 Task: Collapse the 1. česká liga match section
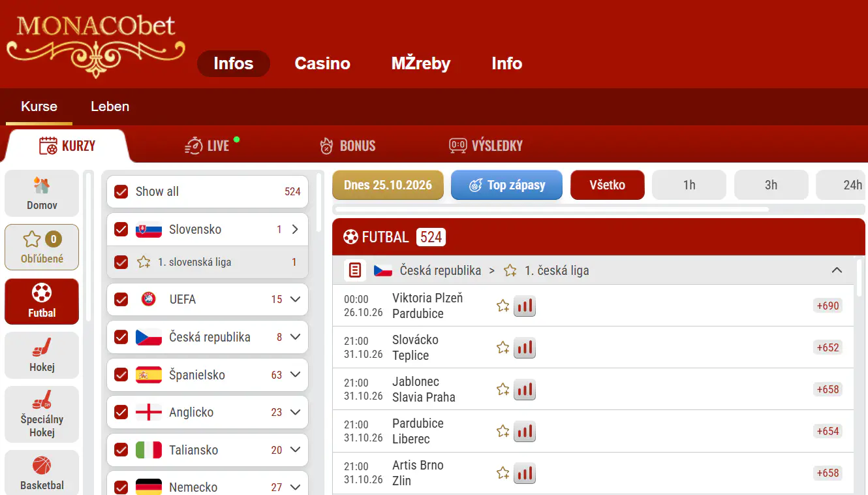(x=837, y=270)
